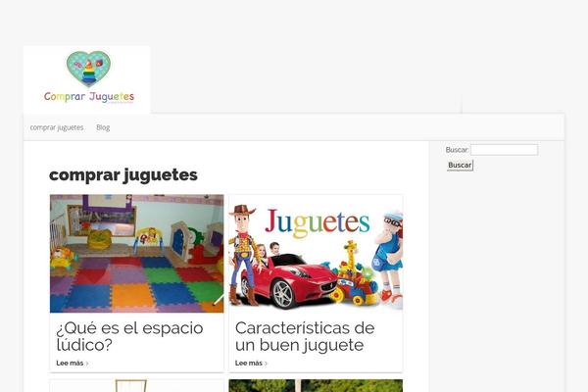The width and height of the screenshot is (588, 392).
Task: Click the doll with glasses image
Action: click(389, 252)
